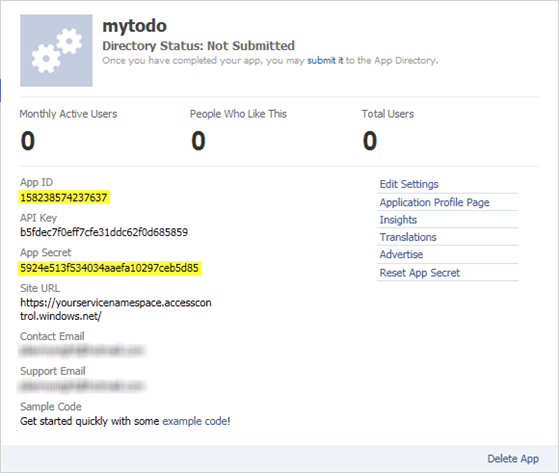
Task: Click the 'Support Email' field label
Action: (53, 371)
